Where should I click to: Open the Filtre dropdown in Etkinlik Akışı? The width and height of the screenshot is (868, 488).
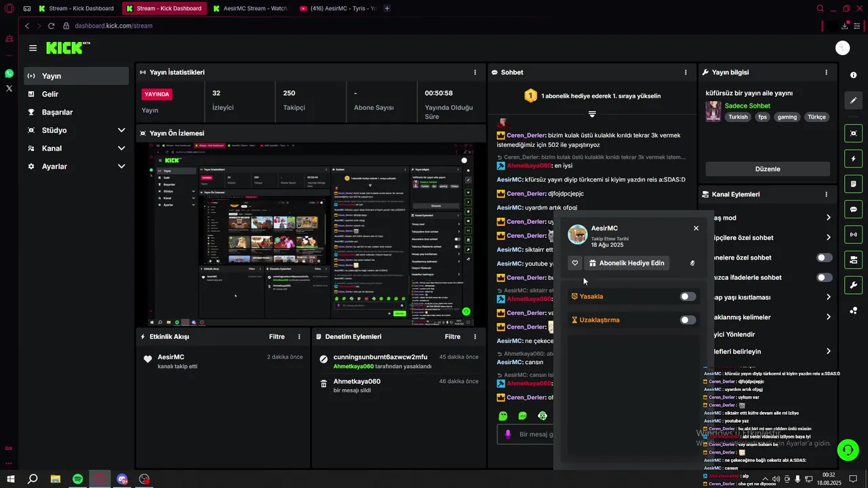(276, 337)
